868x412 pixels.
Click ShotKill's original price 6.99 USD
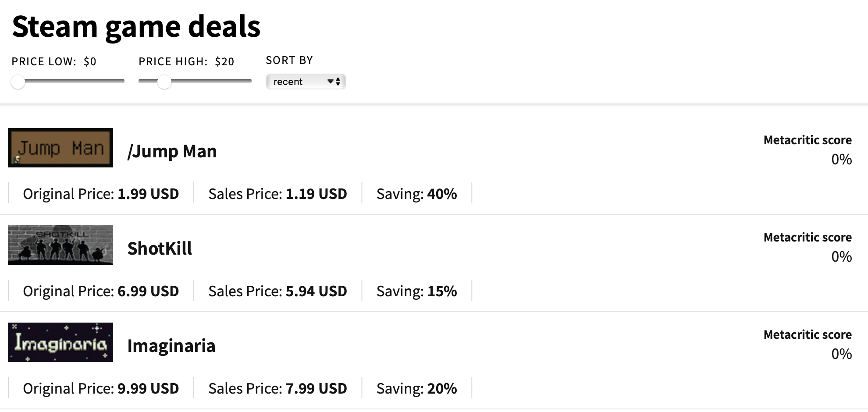click(x=148, y=291)
